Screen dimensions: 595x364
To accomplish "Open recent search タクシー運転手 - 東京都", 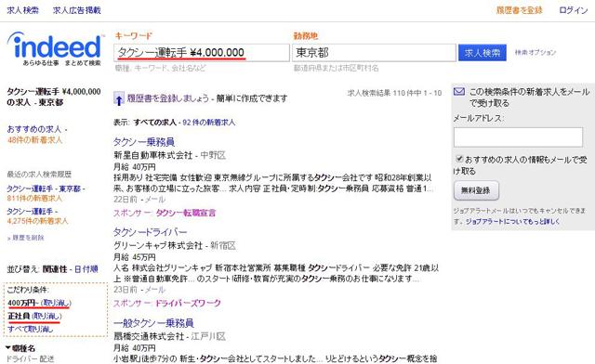I will (x=44, y=188).
